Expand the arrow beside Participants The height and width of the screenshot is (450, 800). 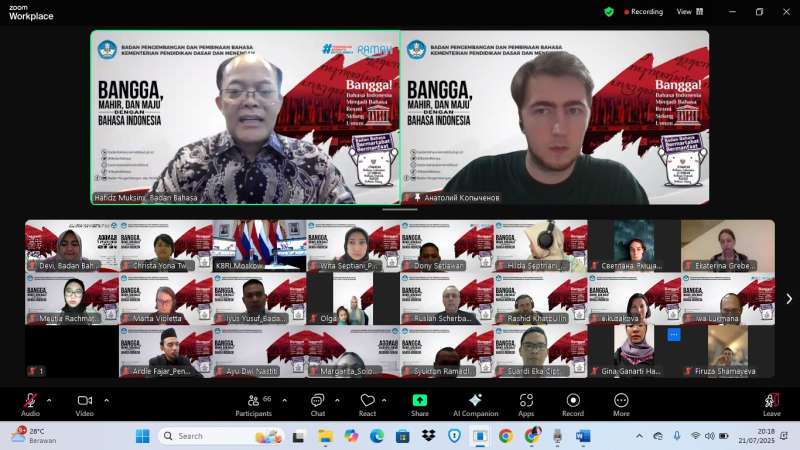(284, 399)
